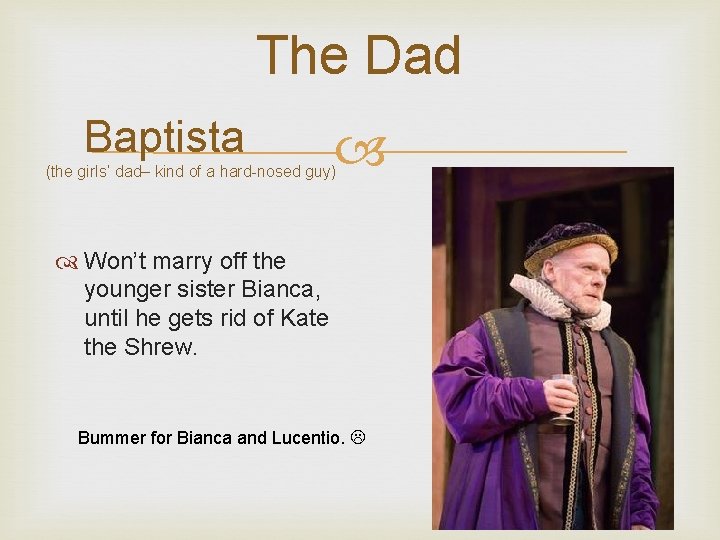This screenshot has height=540, width=720.
Task: Select the photo of the man in the purple robe
Action: click(552, 348)
